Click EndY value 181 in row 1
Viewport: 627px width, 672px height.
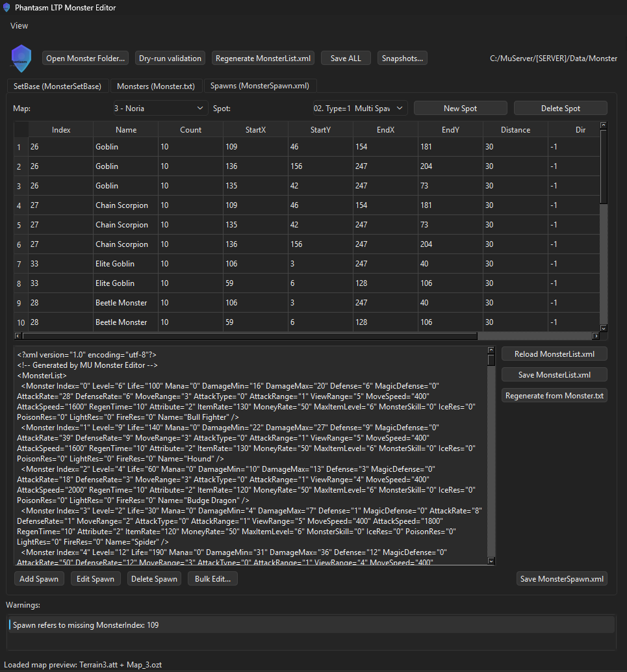tap(450, 147)
